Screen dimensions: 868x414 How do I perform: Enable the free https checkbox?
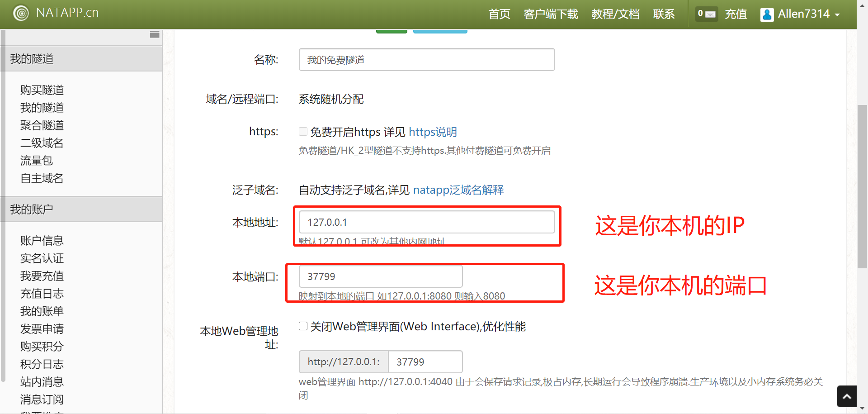(303, 132)
